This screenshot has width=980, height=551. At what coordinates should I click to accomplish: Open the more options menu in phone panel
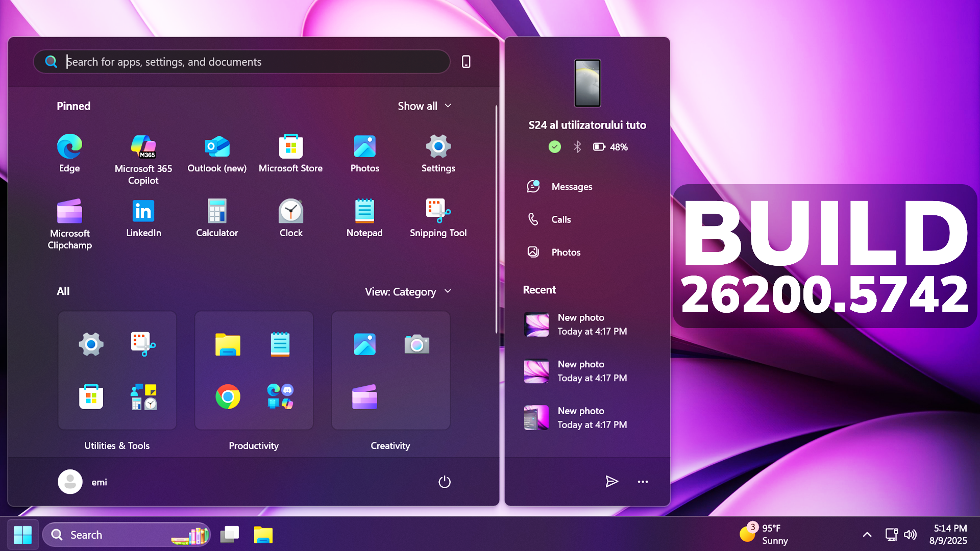point(642,482)
